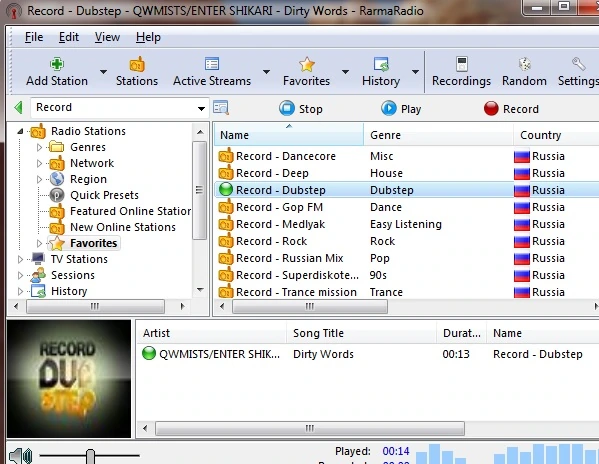Viewport: 599px width, 464px height.
Task: Collapse the Radio Stations tree node
Action: [20, 132]
